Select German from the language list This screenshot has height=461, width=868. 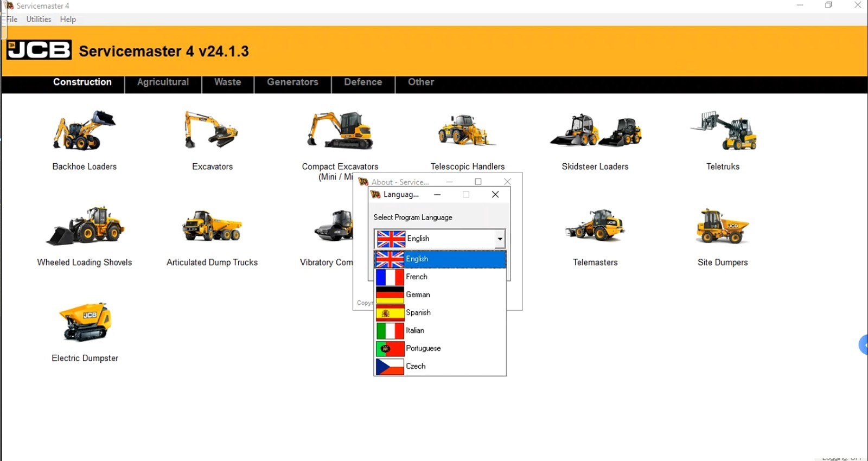click(440, 295)
